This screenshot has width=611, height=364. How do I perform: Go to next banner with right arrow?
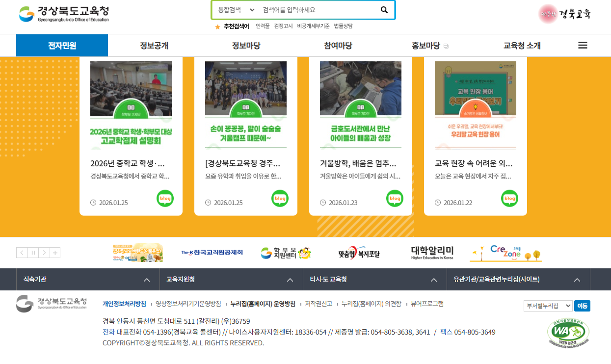tap(44, 253)
